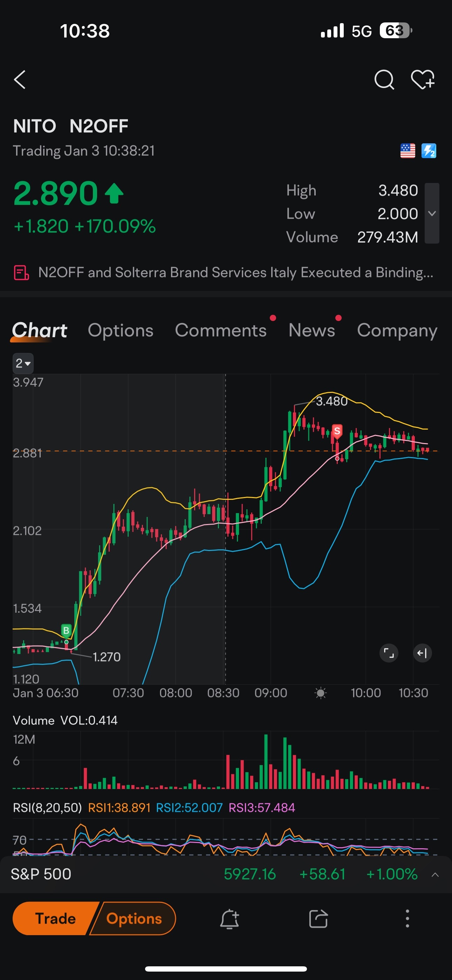Tap the red S sell marker on chart
The width and height of the screenshot is (452, 980).
pos(337,431)
